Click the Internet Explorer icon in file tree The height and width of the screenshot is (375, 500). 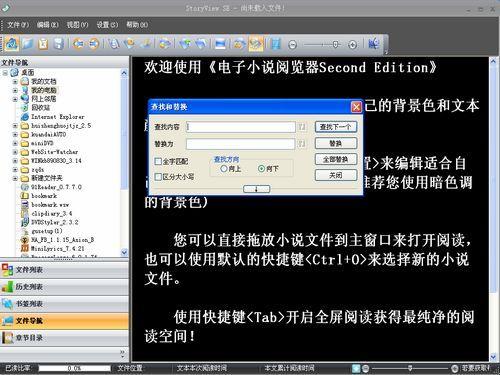(x=25, y=117)
